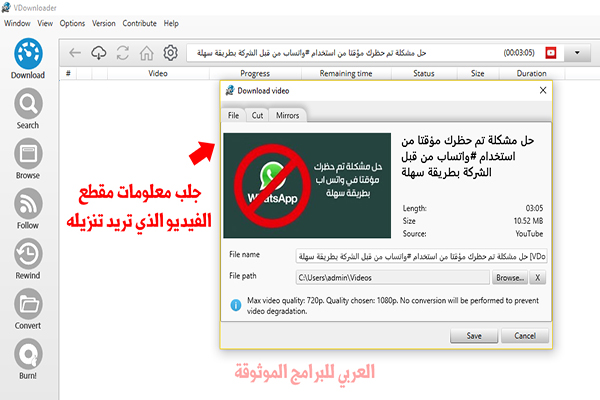
Task: Open the Follow feeds section
Action: click(x=28, y=209)
